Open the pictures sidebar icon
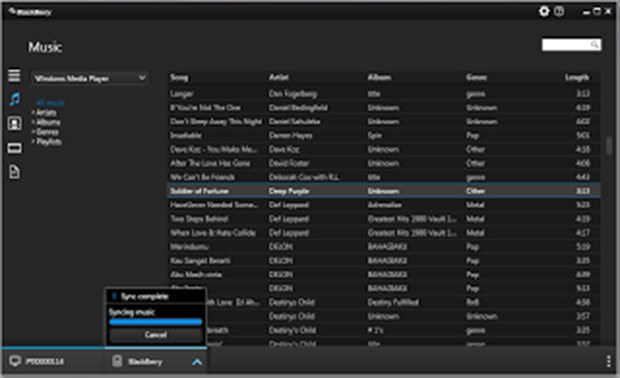 tap(15, 123)
